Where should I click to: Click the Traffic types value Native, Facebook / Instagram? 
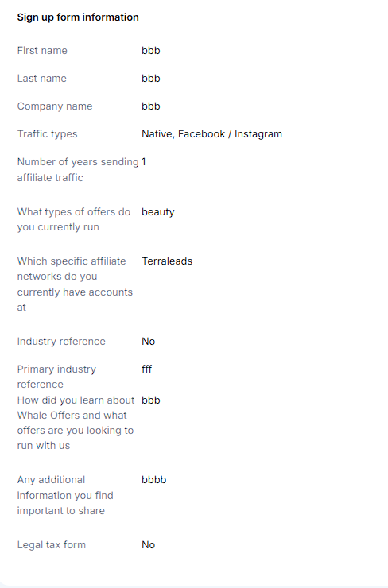point(212,133)
